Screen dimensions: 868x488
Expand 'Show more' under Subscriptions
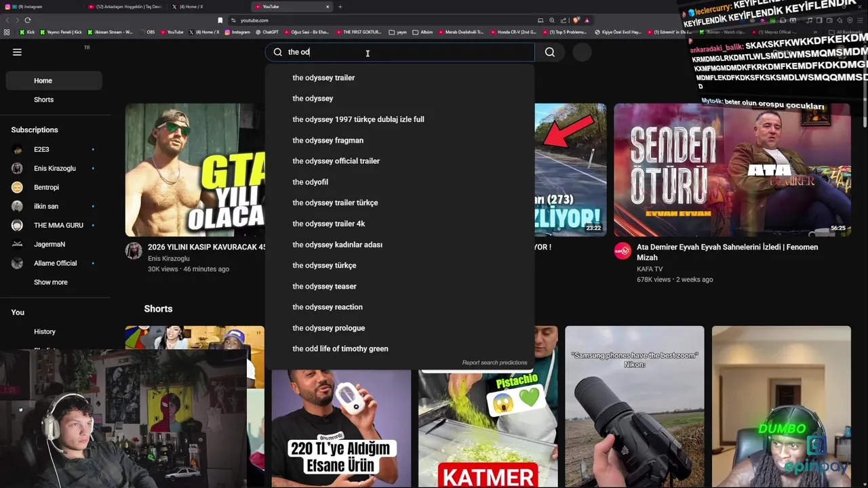click(54, 282)
